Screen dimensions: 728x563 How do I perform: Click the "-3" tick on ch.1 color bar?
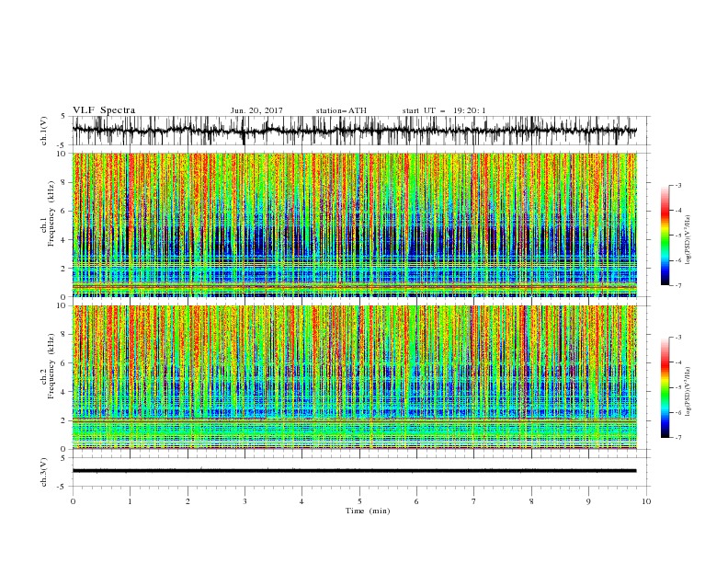tap(677, 185)
